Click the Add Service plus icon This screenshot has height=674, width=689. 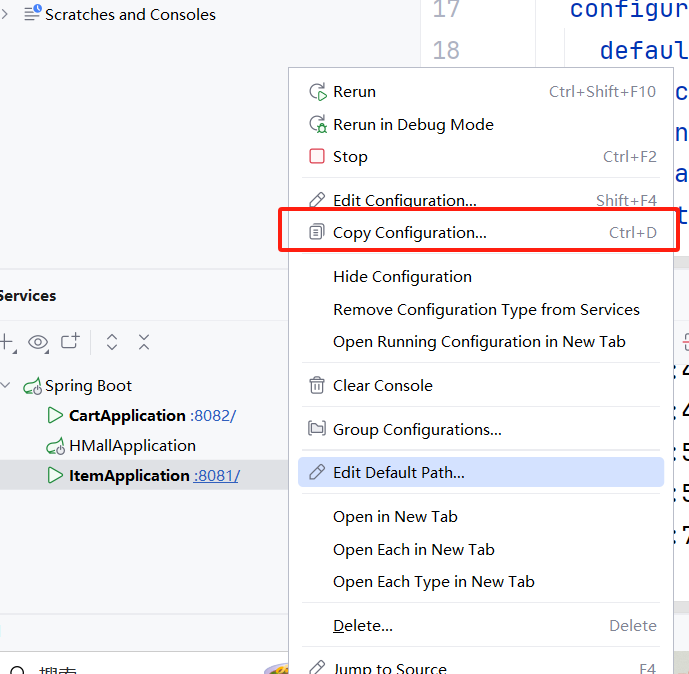7,342
